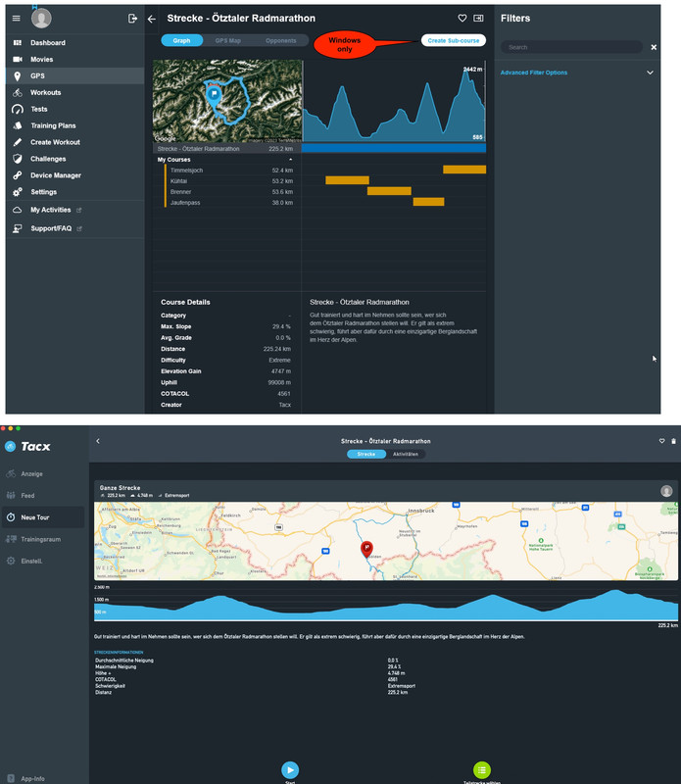Open Feed in the lower Tacx sidebar
The image size is (681, 784).
coord(42,496)
